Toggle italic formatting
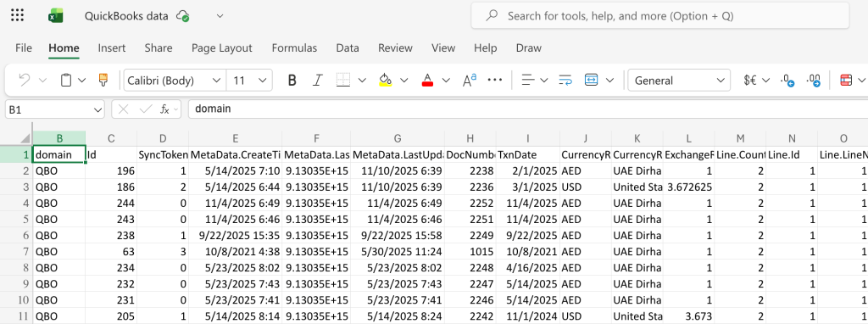Viewport: 868px width, 324px height. click(x=317, y=81)
